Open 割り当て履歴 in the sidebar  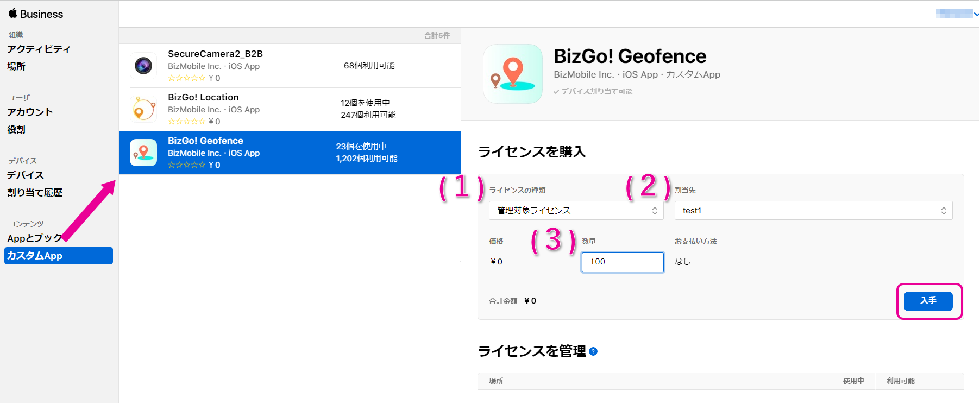click(35, 193)
